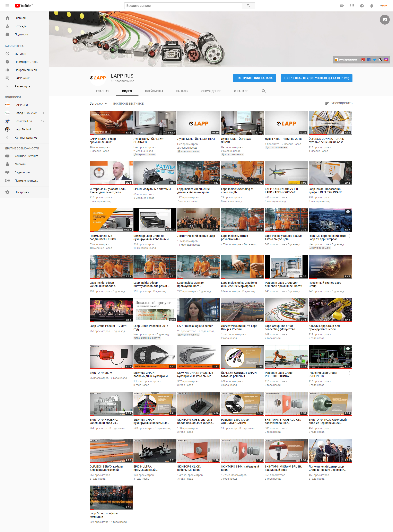This screenshot has height=532, width=393.
Task: Click the banner edit camera icon
Action: 385,19
